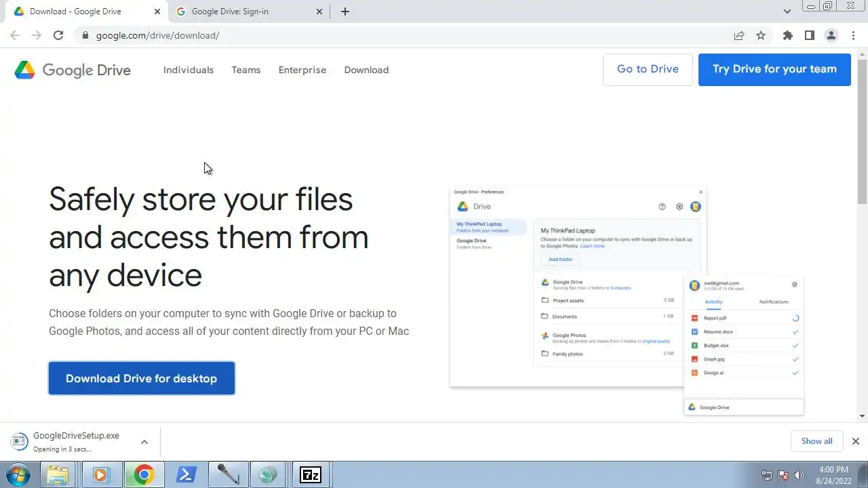868x488 pixels.
Task: Expand the GoogleDriveSetup.exe download options arrow
Action: click(144, 442)
